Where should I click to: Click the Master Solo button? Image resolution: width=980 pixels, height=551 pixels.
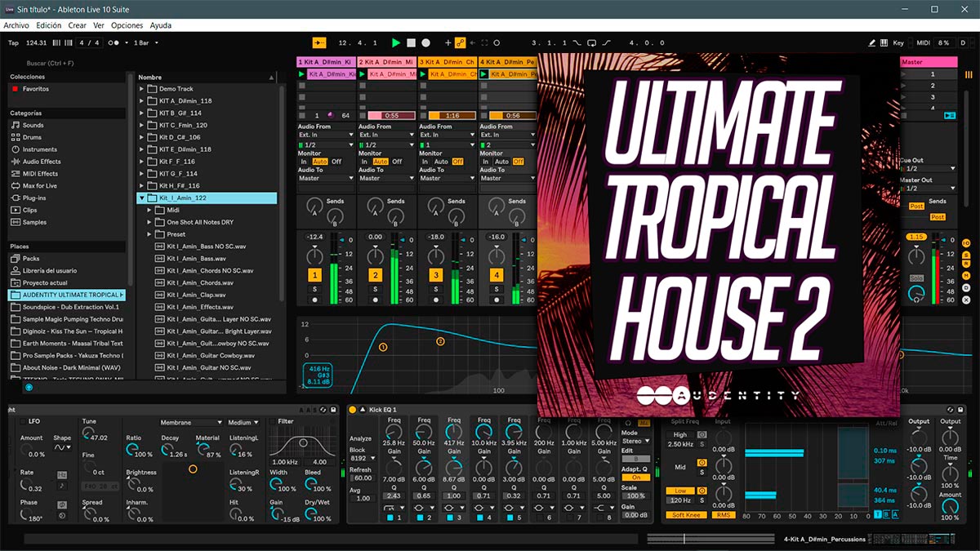[917, 278]
